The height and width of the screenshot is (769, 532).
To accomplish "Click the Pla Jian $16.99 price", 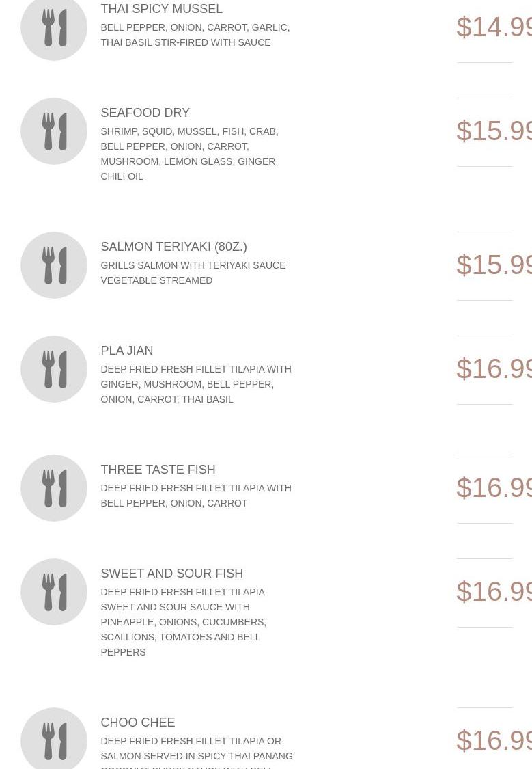I will click(x=494, y=369).
